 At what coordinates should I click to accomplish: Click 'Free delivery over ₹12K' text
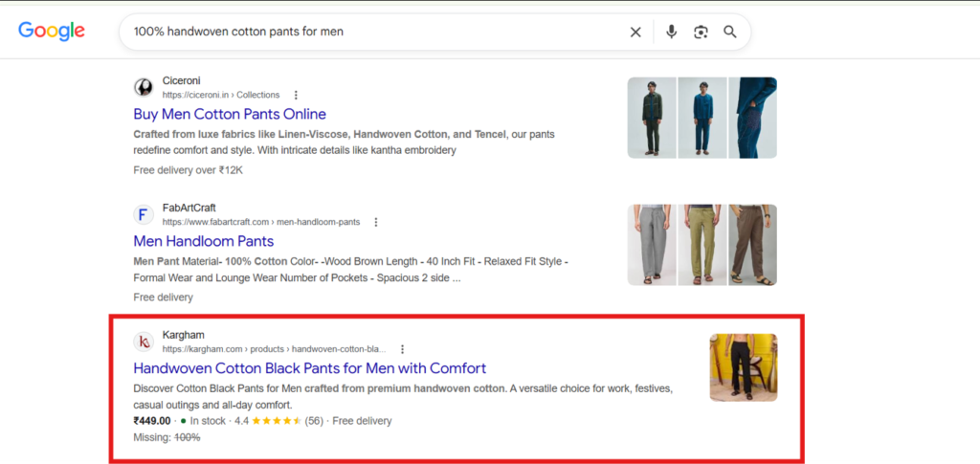click(189, 170)
